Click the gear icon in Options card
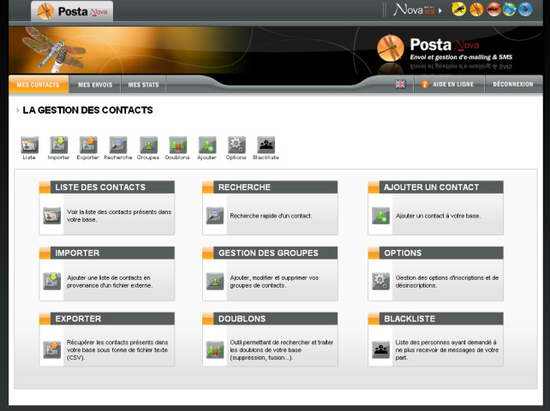The height and width of the screenshot is (411, 550). pyautogui.click(x=381, y=281)
